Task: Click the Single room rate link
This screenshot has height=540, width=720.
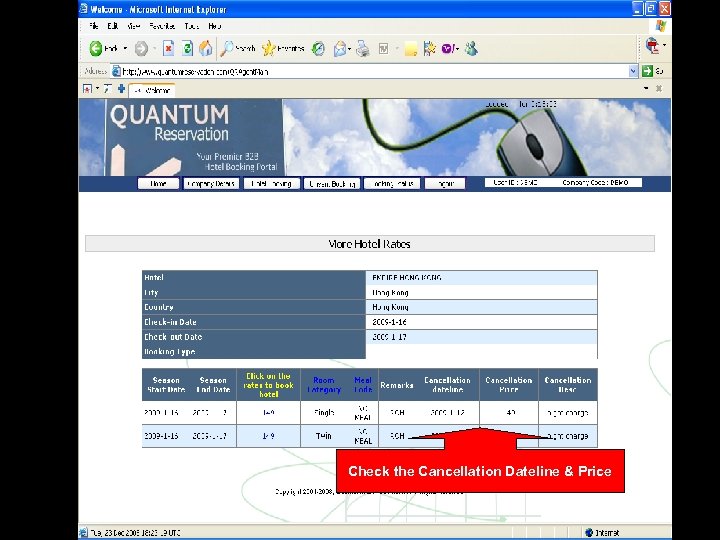Action: [269, 413]
